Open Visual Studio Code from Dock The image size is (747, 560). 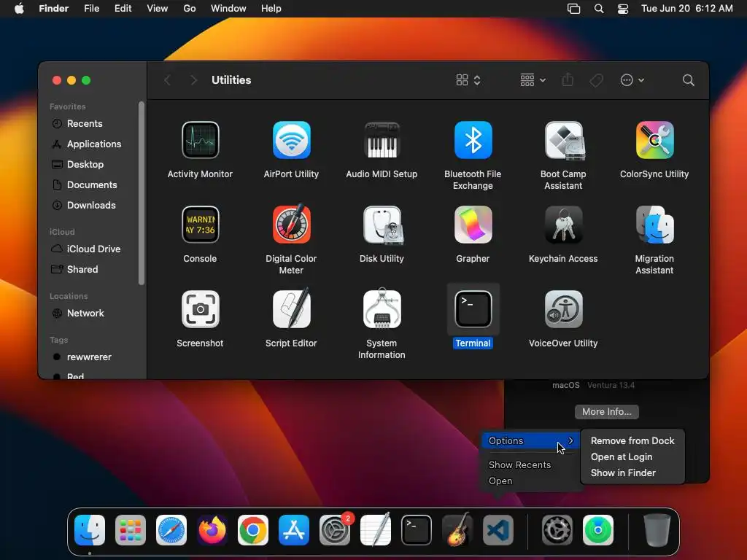point(498,529)
